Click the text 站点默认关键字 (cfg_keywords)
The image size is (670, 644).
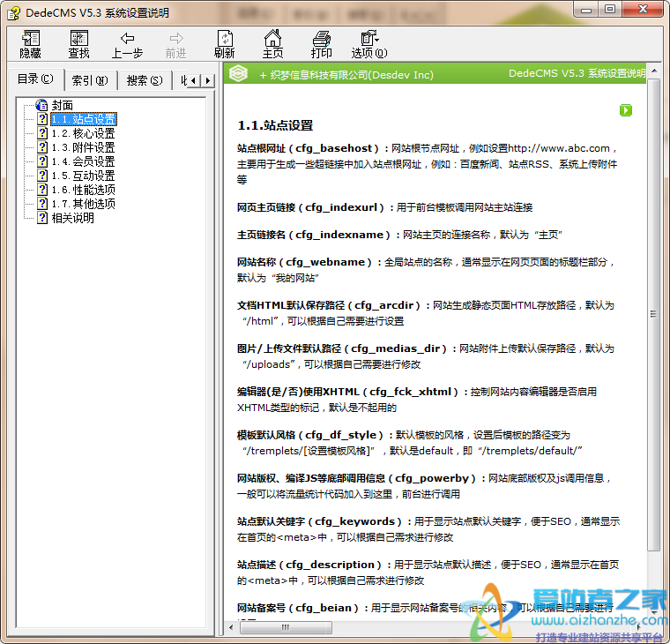point(320,521)
